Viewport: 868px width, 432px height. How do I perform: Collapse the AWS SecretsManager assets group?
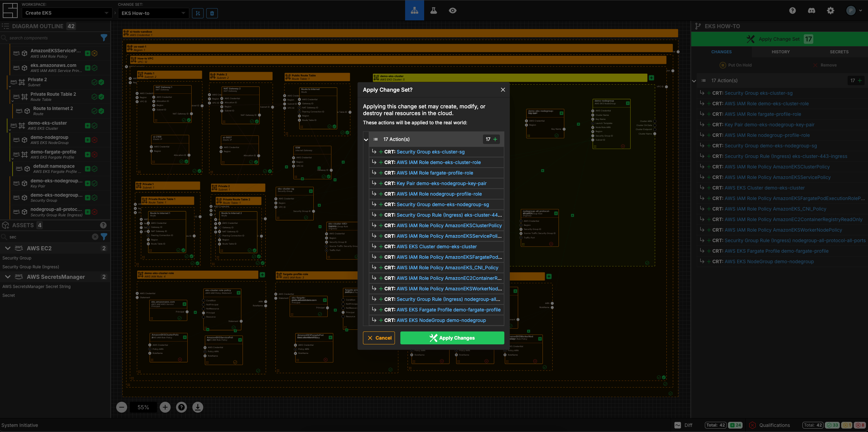[x=7, y=277]
